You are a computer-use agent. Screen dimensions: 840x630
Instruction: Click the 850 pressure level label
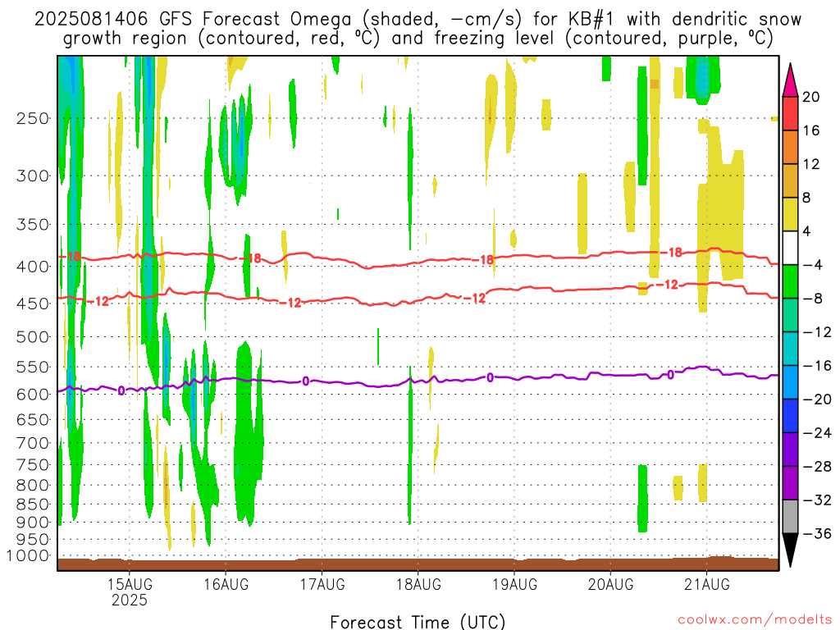click(x=33, y=504)
